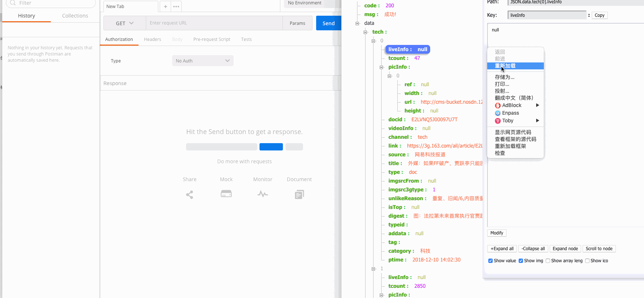Select the type : doc row
The width and height of the screenshot is (644, 298).
[x=402, y=172]
